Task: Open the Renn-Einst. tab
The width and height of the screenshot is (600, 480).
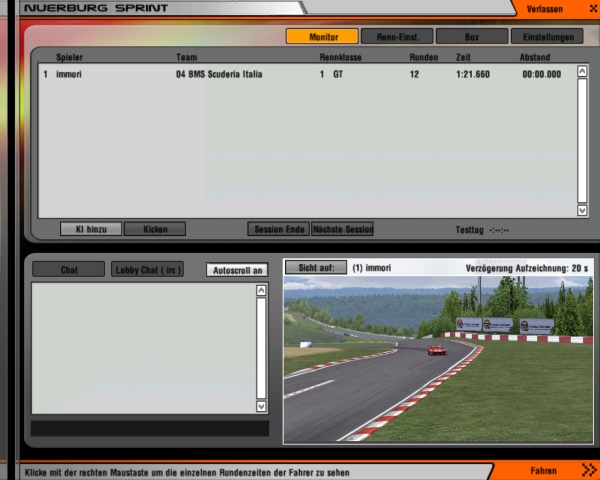Action: [397, 37]
